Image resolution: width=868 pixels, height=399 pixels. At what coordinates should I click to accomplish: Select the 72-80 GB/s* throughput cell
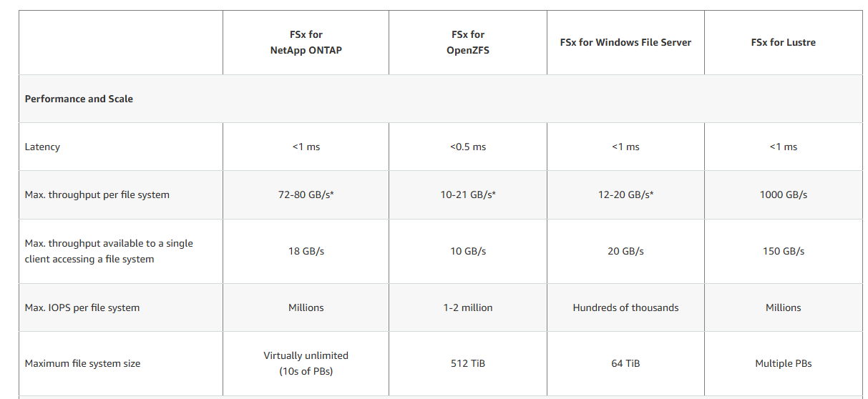click(x=306, y=194)
